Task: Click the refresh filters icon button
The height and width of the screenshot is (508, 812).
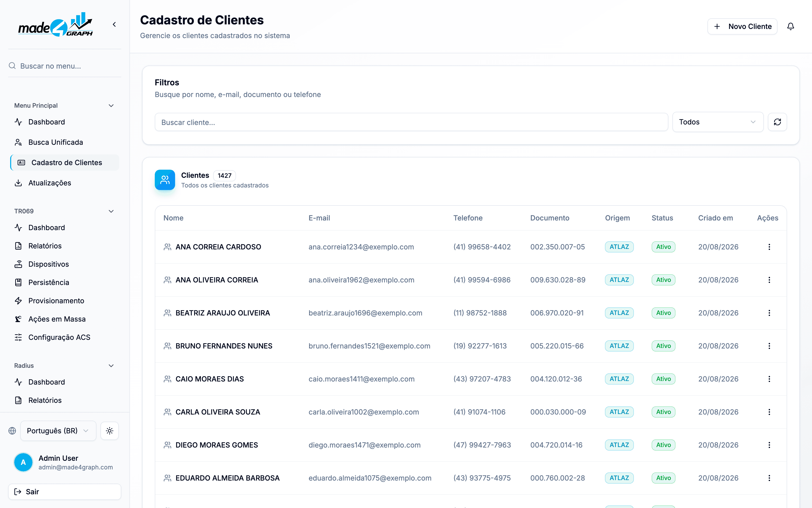Action: tap(777, 122)
